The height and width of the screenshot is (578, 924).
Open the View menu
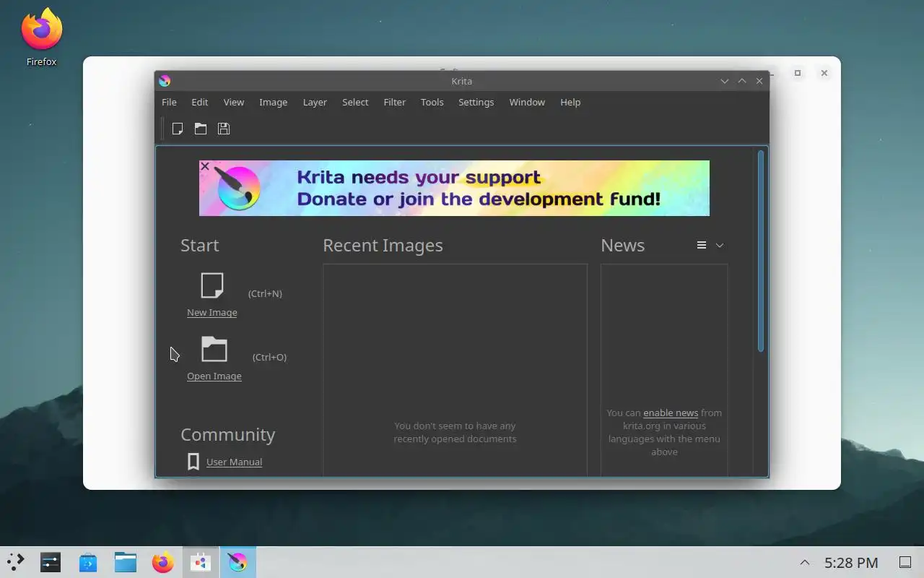234,102
